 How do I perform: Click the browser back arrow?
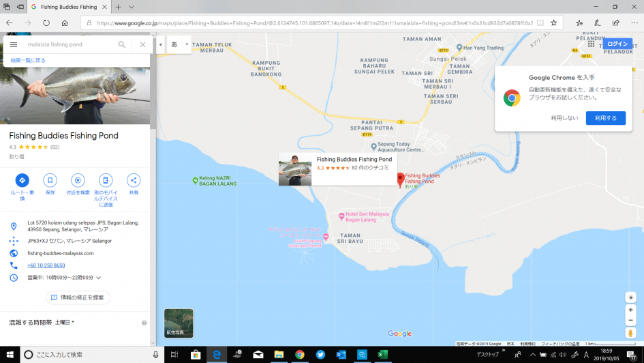[10, 23]
